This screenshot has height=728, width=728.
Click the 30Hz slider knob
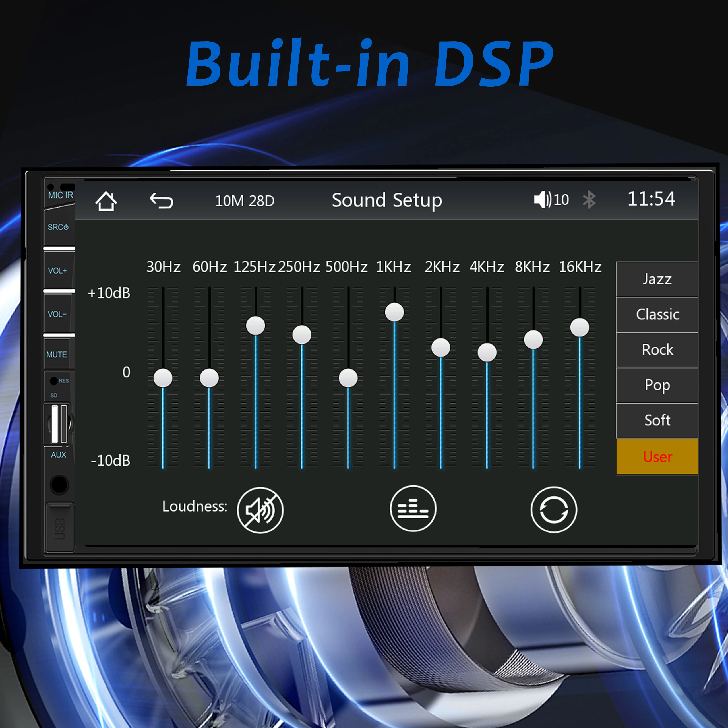coord(163,378)
